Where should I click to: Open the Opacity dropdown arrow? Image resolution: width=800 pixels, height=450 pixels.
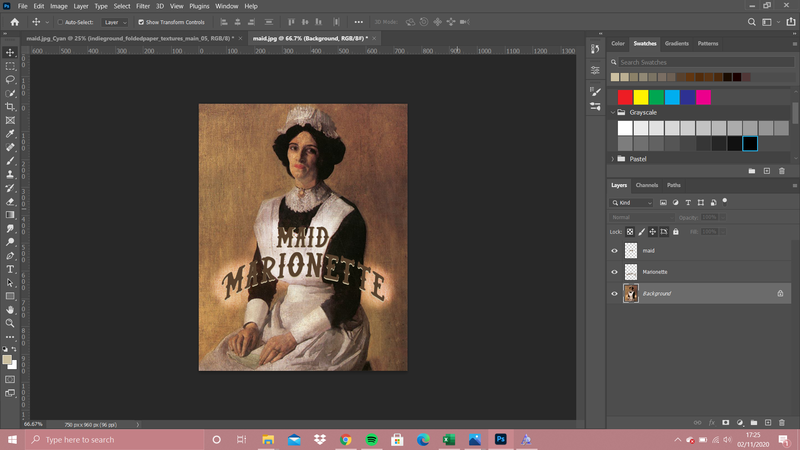coord(723,217)
